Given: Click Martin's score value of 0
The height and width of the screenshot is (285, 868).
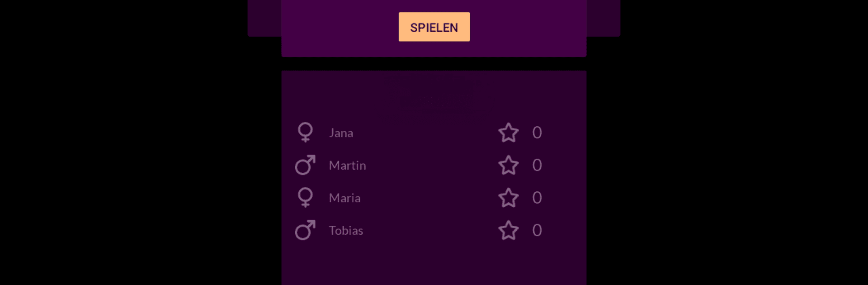Looking at the screenshot, I should click(x=537, y=165).
